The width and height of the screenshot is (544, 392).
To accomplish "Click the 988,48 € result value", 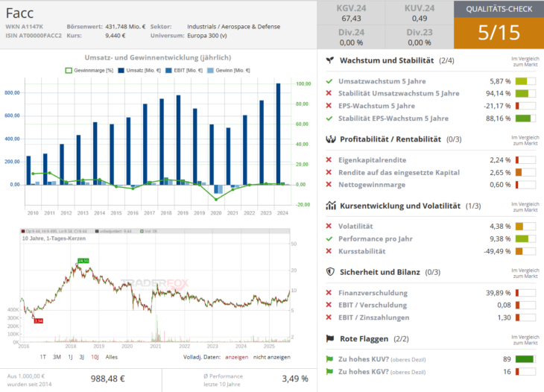I will pos(108,379).
